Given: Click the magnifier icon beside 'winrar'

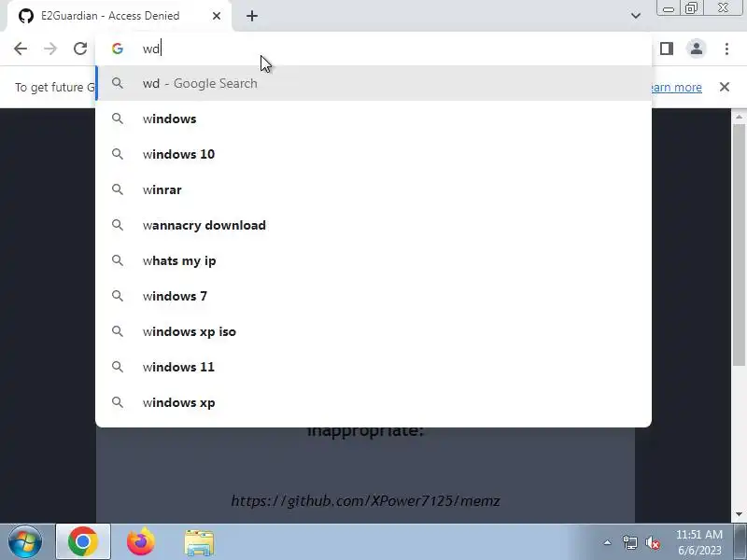Looking at the screenshot, I should click(x=118, y=189).
